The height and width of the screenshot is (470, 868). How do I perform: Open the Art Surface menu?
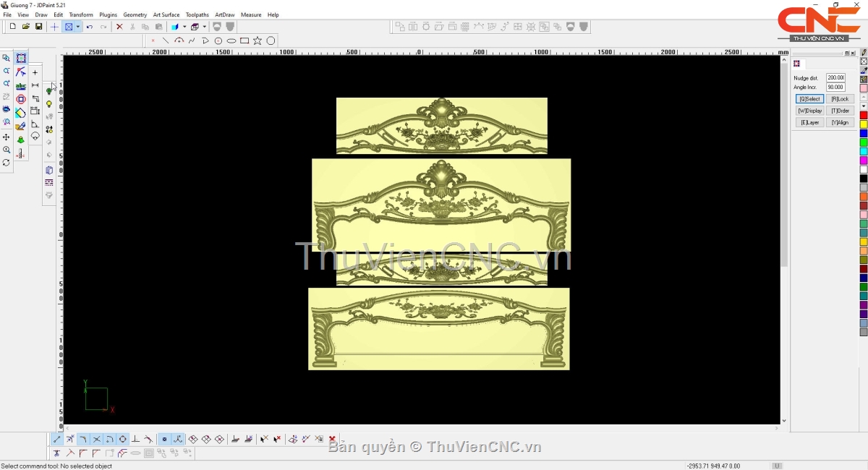click(x=166, y=14)
